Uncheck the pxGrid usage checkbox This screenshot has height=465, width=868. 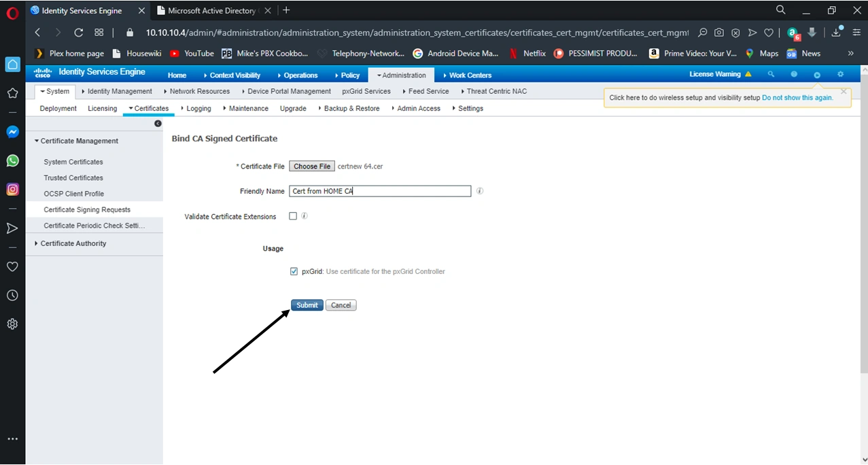click(x=294, y=271)
